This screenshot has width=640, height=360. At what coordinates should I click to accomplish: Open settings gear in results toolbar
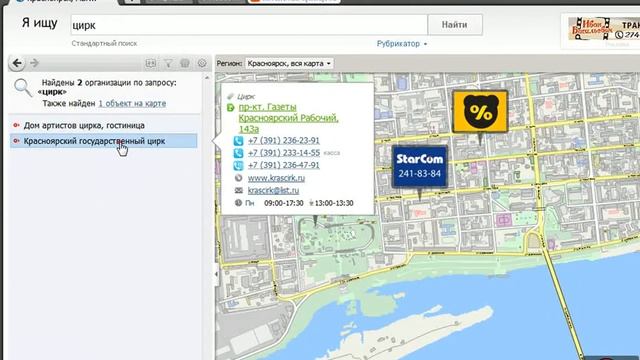(x=202, y=63)
